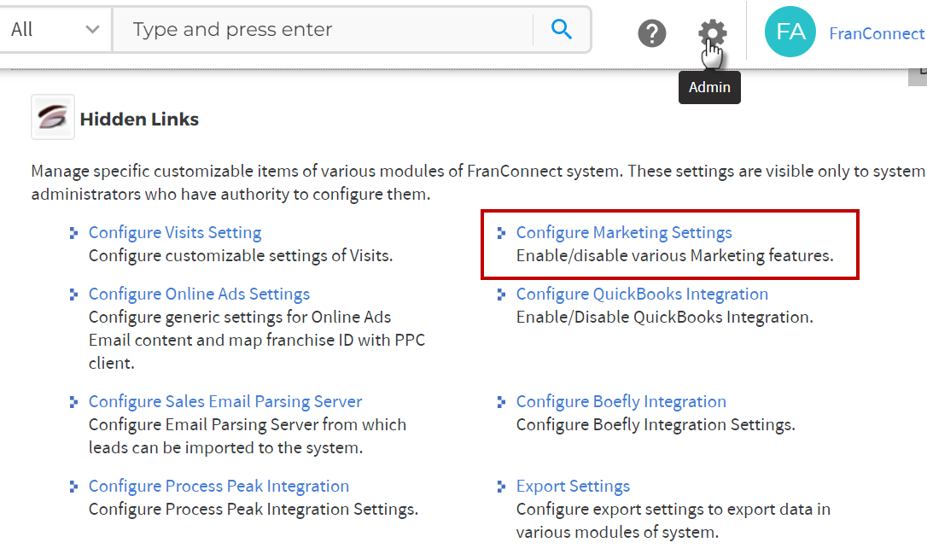
Task: Click the FA user avatar
Action: (790, 32)
